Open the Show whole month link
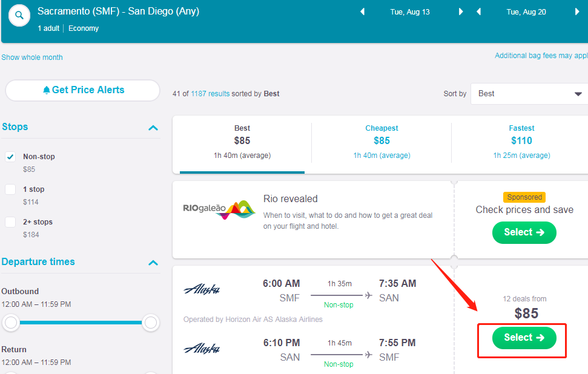Image resolution: width=588 pixels, height=374 pixels. (32, 57)
